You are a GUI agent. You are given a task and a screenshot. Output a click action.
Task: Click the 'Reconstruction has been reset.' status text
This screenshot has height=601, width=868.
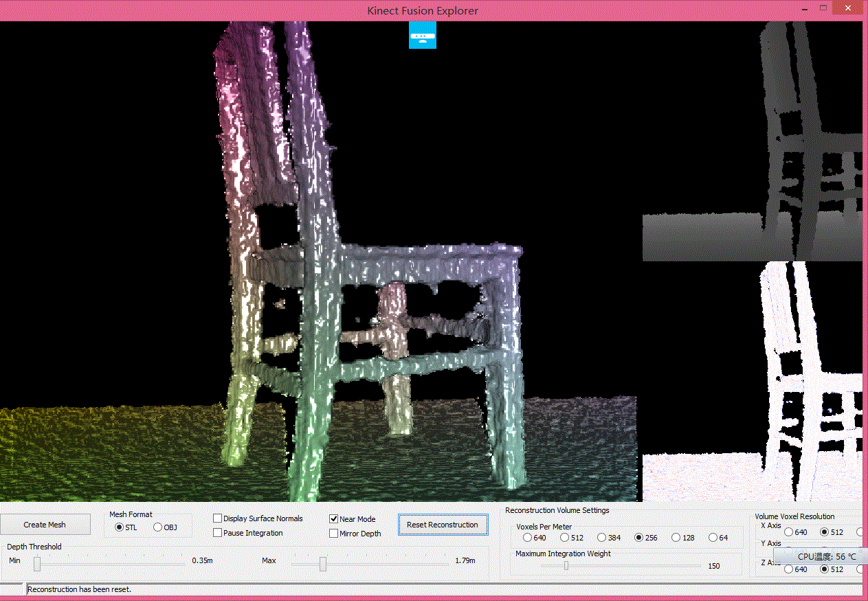(79, 589)
